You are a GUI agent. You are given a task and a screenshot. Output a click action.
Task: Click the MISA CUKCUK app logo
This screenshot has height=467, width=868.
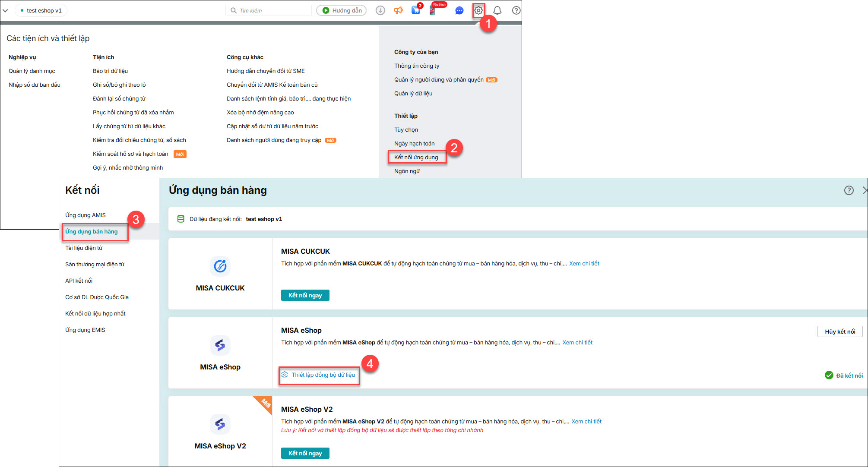(220, 266)
